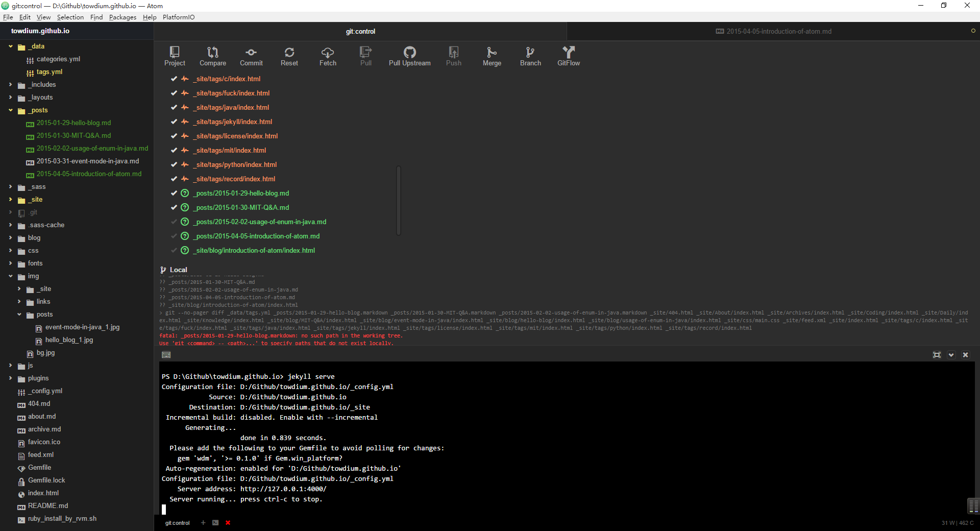
Task: Click the towdium.github.io project root
Action: click(40, 31)
